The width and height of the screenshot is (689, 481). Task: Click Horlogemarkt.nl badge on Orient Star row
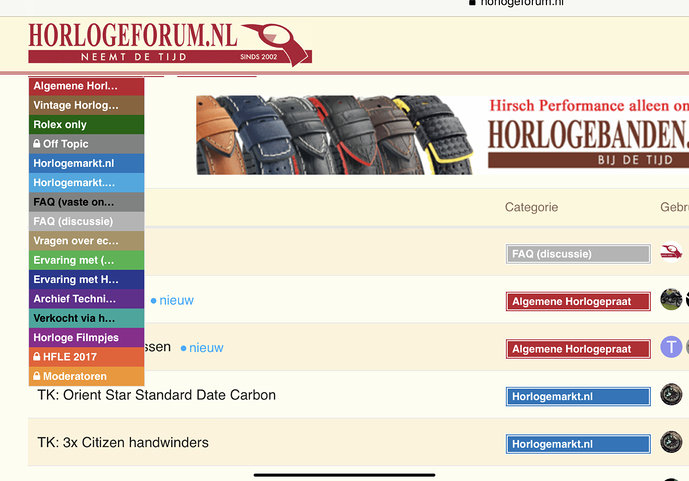tap(578, 396)
